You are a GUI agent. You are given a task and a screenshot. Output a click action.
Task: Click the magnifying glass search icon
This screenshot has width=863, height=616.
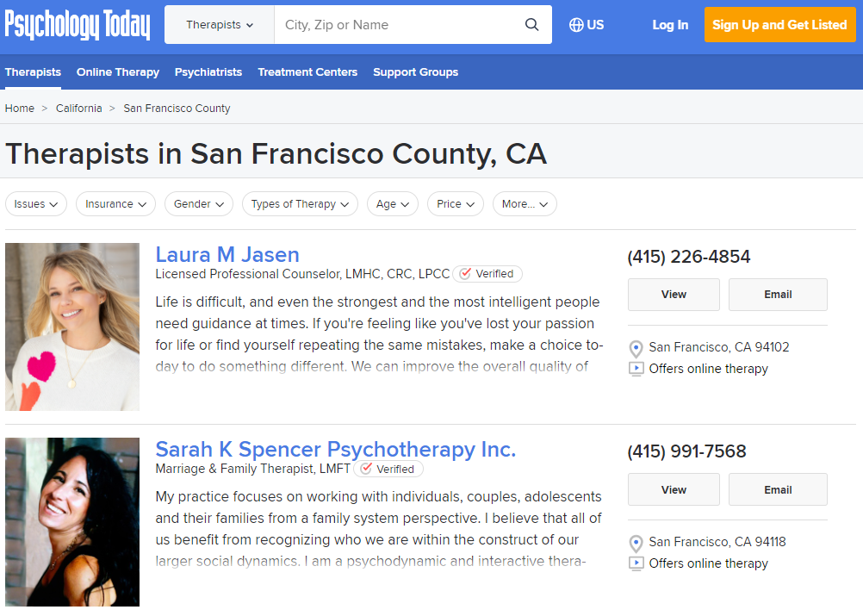[x=531, y=25]
